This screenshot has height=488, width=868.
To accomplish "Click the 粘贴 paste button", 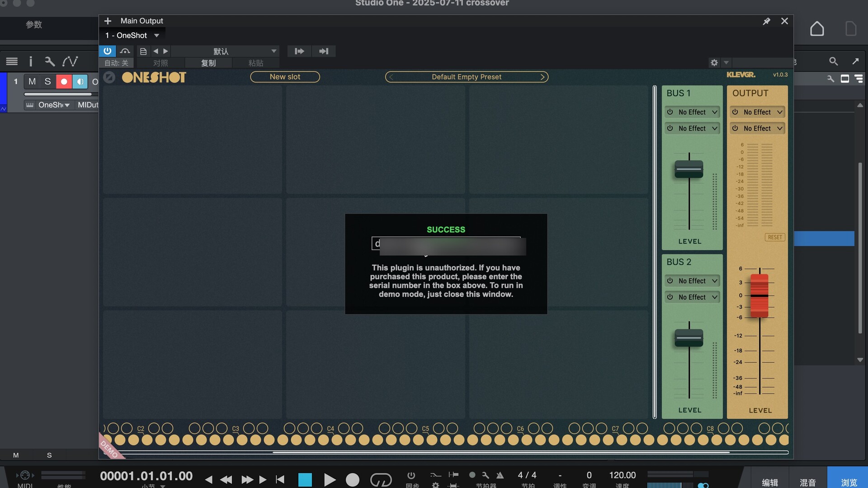I will click(256, 63).
